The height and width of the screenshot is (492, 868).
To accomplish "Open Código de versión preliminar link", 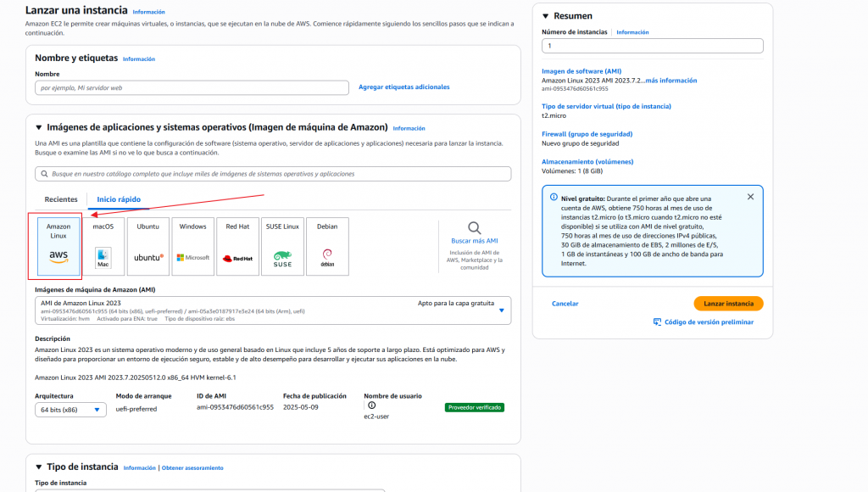I will pos(709,321).
